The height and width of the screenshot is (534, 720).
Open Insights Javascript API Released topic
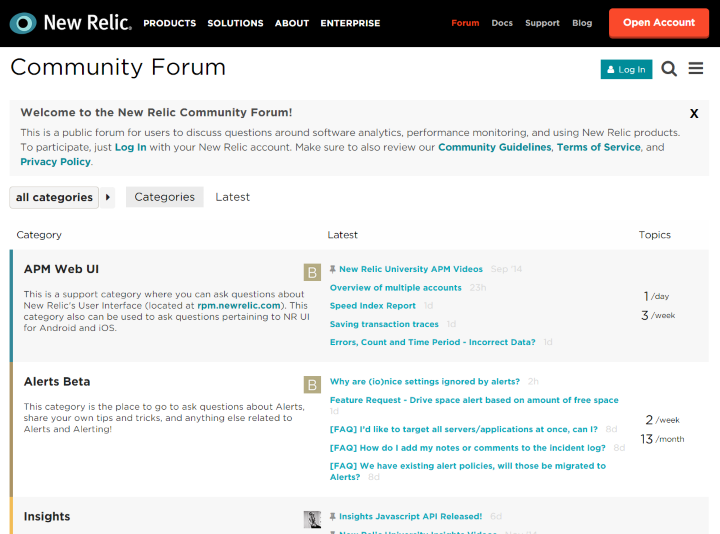click(x=411, y=517)
